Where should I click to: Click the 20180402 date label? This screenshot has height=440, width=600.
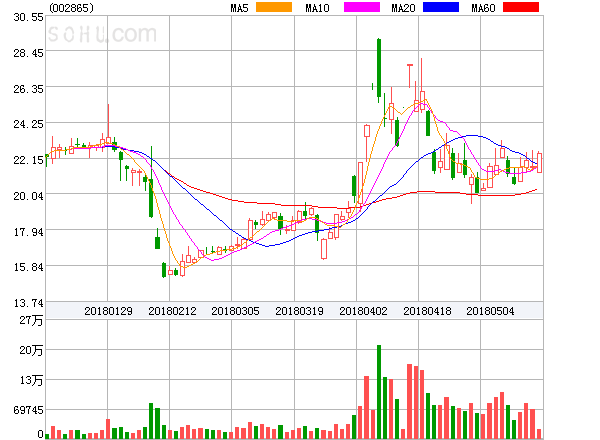[363, 311]
